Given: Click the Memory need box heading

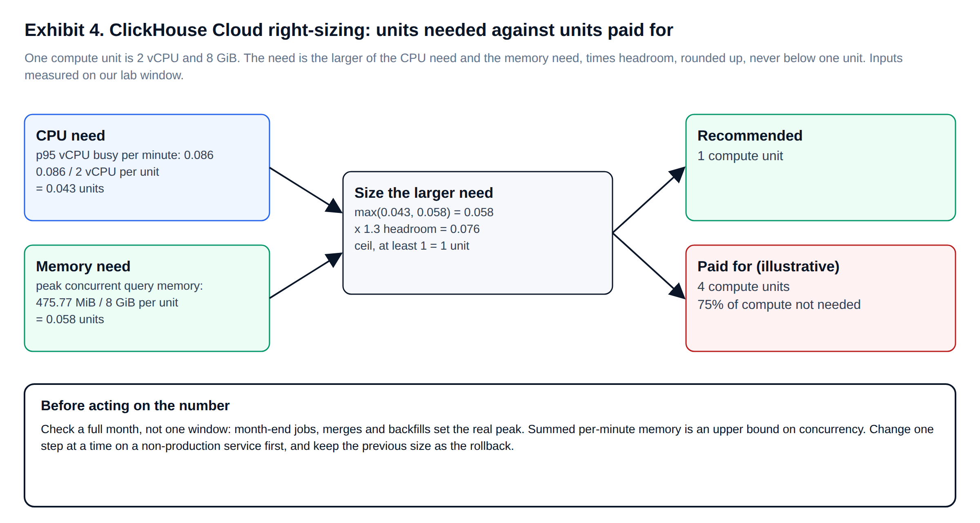Looking at the screenshot, I should 83,266.
